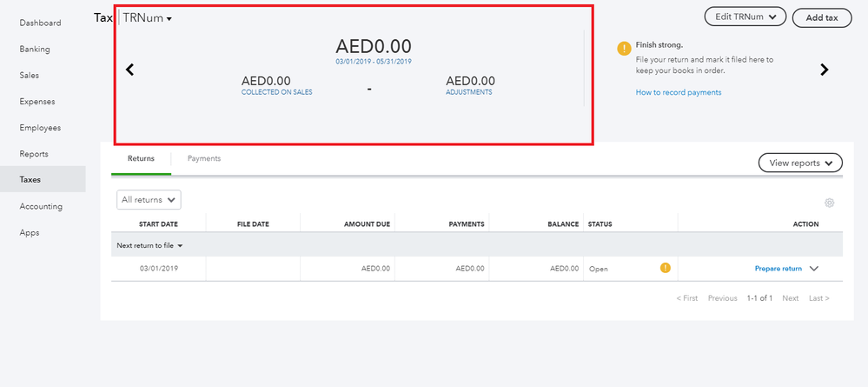The image size is (868, 387).
Task: Click the Finish strong lightbulb icon
Action: coord(623,48)
